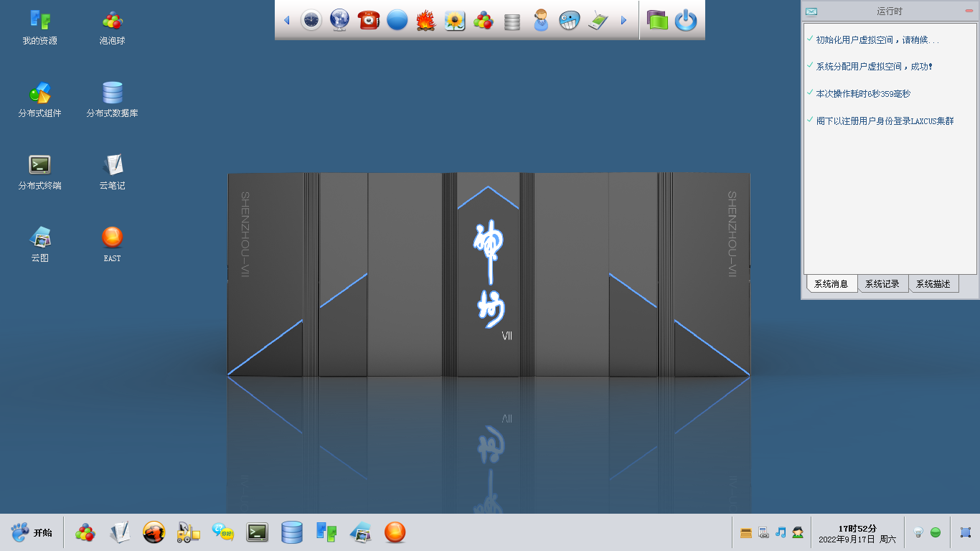Launch the 你好 chat bubble icon in taskbar
This screenshot has width=980, height=551.
pos(223,531)
